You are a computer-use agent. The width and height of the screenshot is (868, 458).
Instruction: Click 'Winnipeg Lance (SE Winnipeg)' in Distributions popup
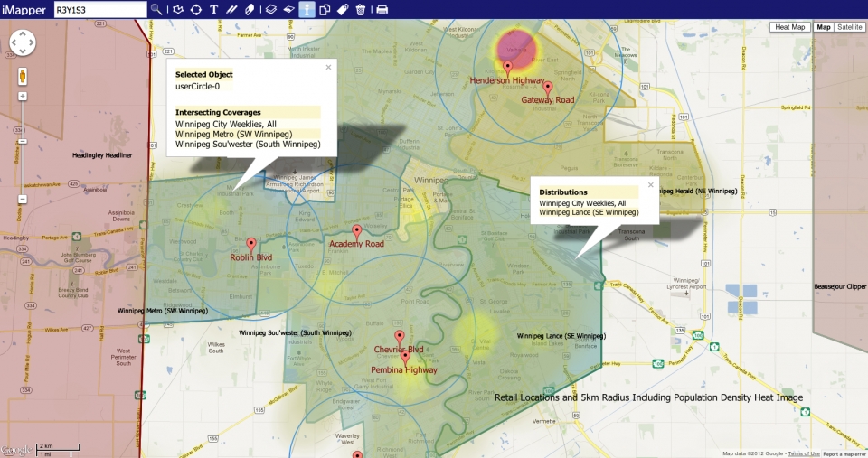click(589, 212)
